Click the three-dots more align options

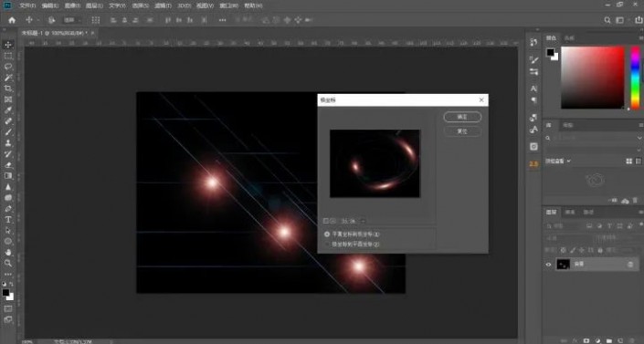coord(222,20)
